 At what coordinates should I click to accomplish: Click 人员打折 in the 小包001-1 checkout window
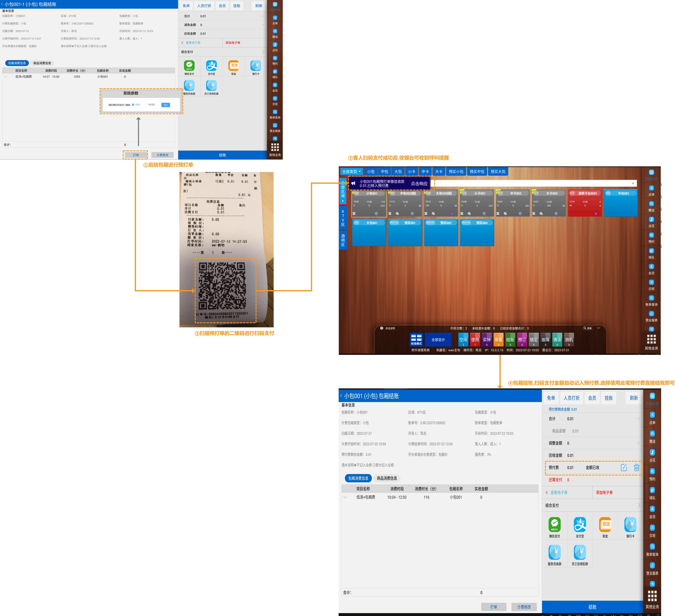click(x=204, y=6)
